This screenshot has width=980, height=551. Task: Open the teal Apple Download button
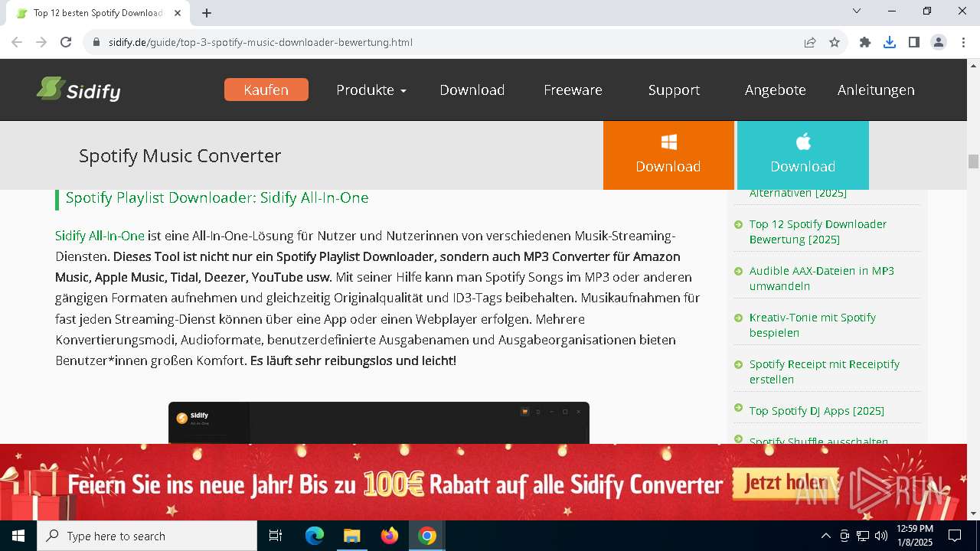pos(802,155)
